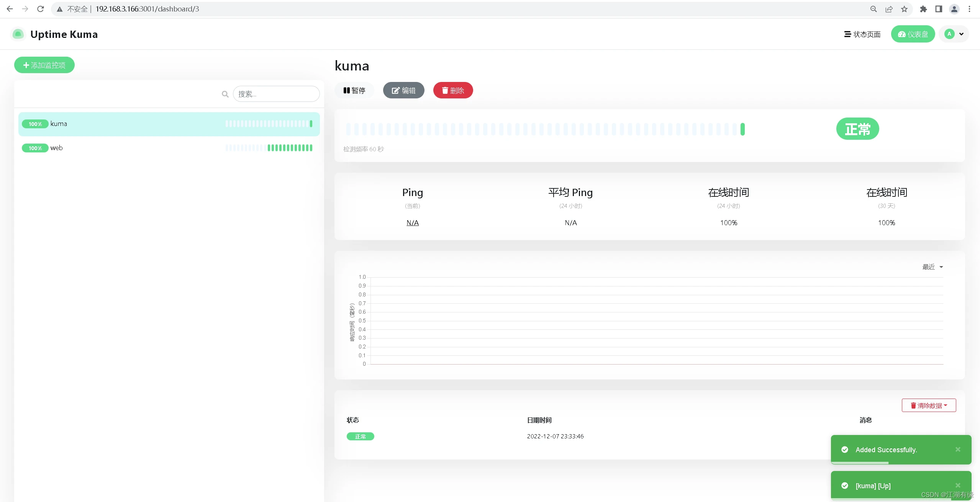The image size is (980, 502).
Task: Open the 最近 chart range dropdown
Action: click(933, 267)
